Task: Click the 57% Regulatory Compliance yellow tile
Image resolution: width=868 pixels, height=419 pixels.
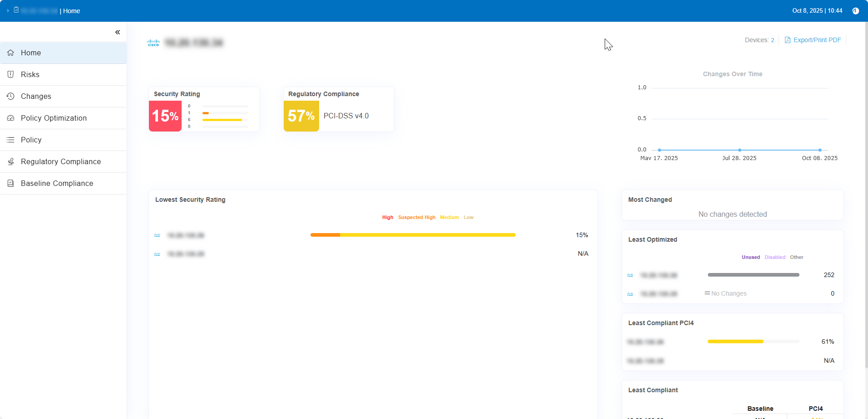Action: (x=301, y=116)
